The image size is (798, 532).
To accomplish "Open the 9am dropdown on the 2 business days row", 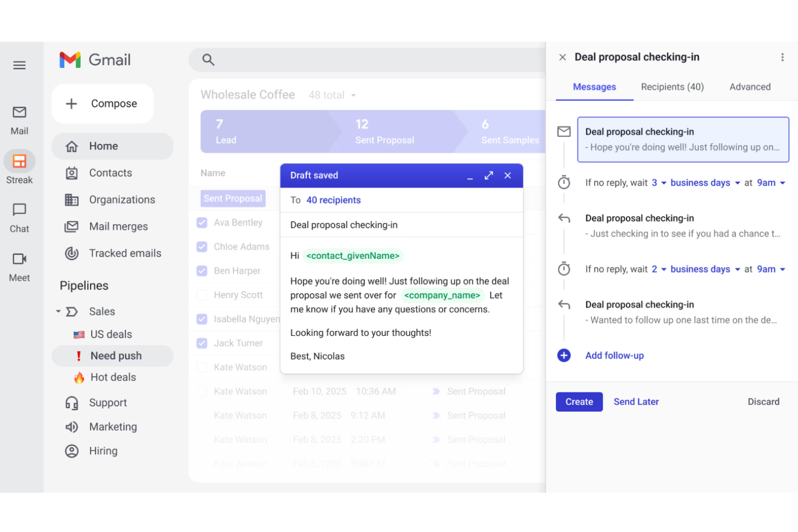I will pos(771,269).
